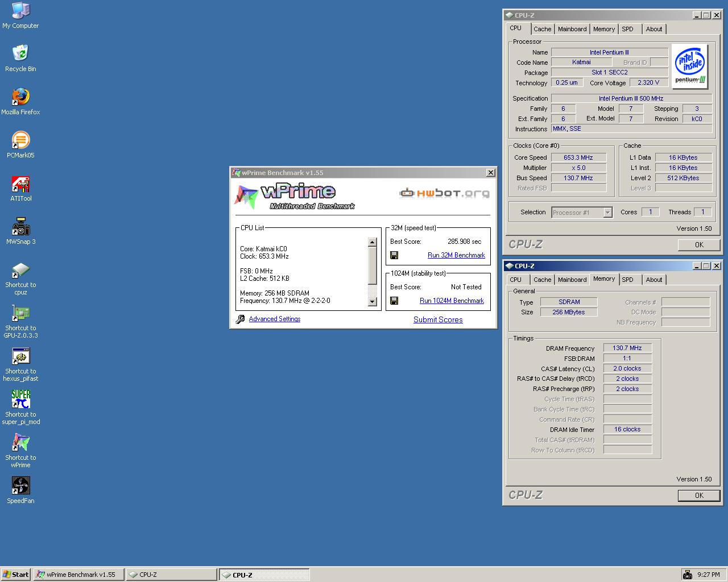Click the DRAM Frequency 130.7 MHz value
Screen dimensions: 728x582
tap(627, 348)
